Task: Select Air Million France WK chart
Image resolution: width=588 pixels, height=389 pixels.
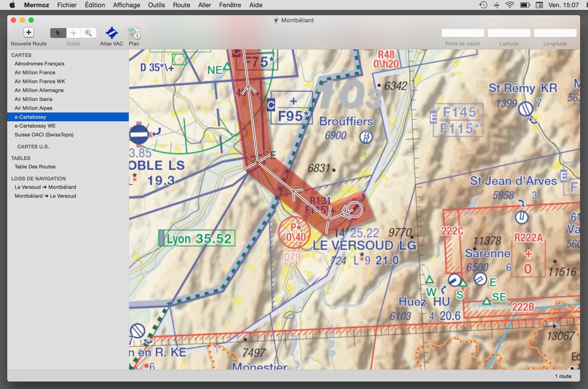Action: click(x=68, y=81)
